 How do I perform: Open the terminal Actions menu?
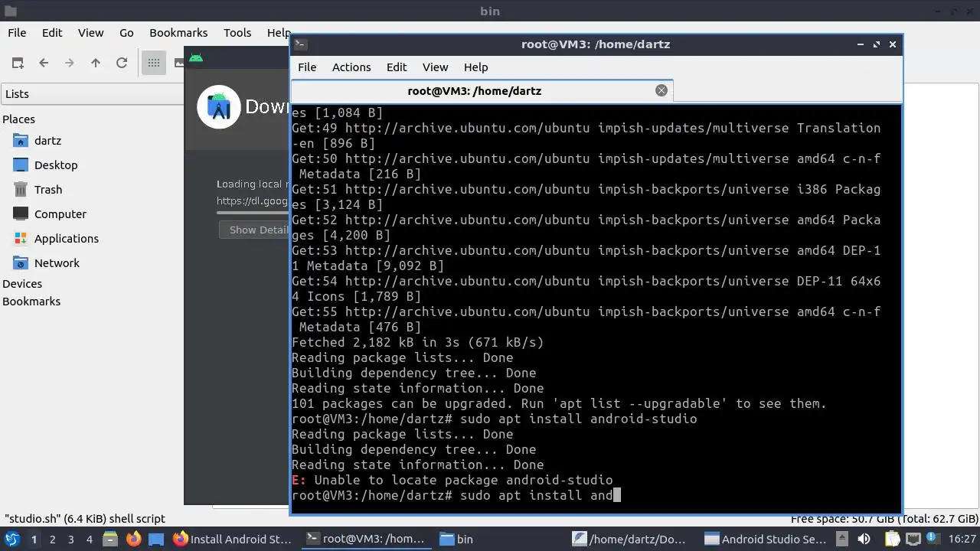(351, 67)
